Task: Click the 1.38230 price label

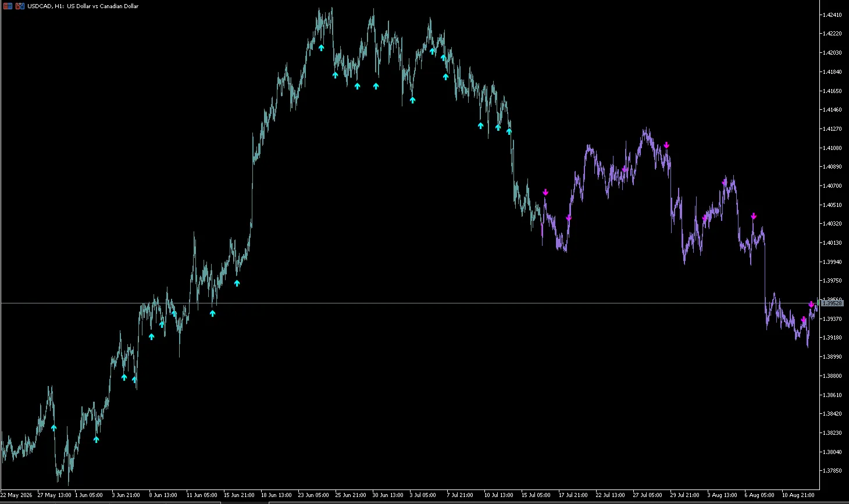Action: (x=833, y=433)
